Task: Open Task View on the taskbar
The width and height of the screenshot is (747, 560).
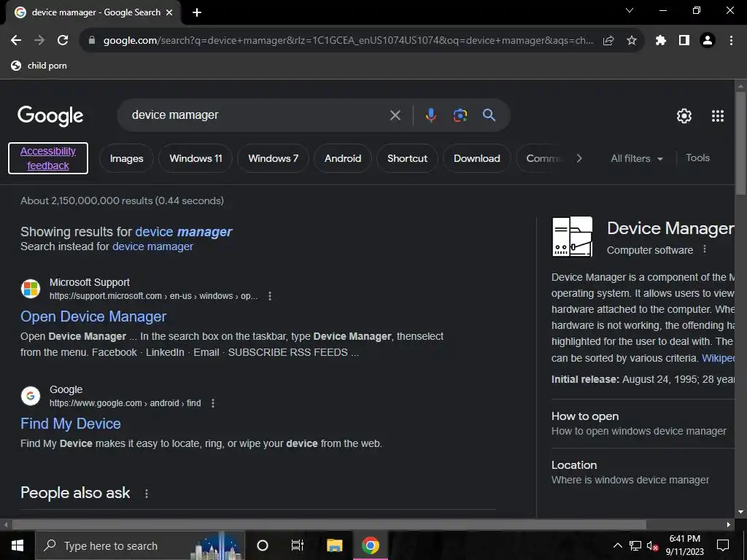Action: point(298,545)
